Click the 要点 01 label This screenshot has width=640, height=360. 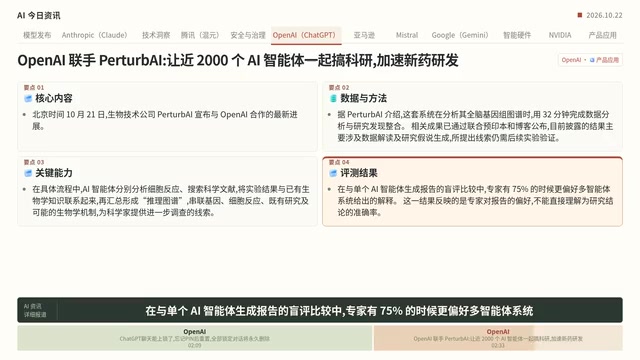coord(34,87)
